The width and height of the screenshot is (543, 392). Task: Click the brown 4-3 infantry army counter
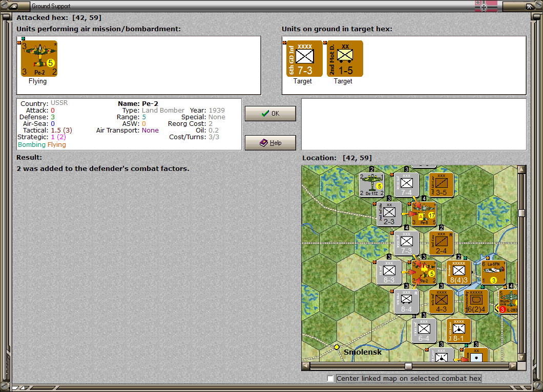pos(441,301)
